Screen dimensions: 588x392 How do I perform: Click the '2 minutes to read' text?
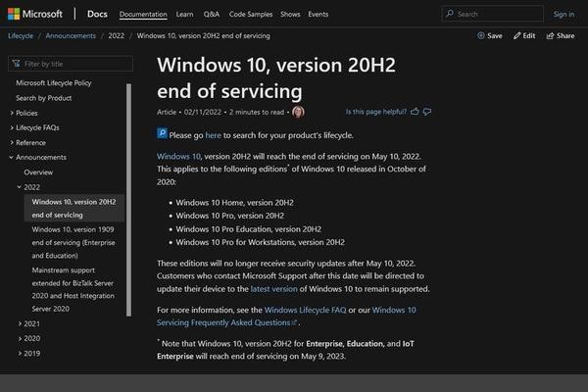(x=257, y=112)
